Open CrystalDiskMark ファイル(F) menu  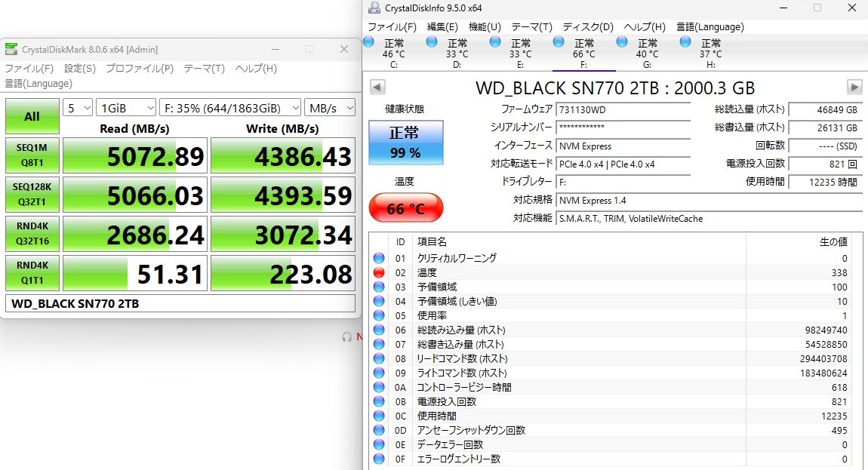click(x=29, y=69)
